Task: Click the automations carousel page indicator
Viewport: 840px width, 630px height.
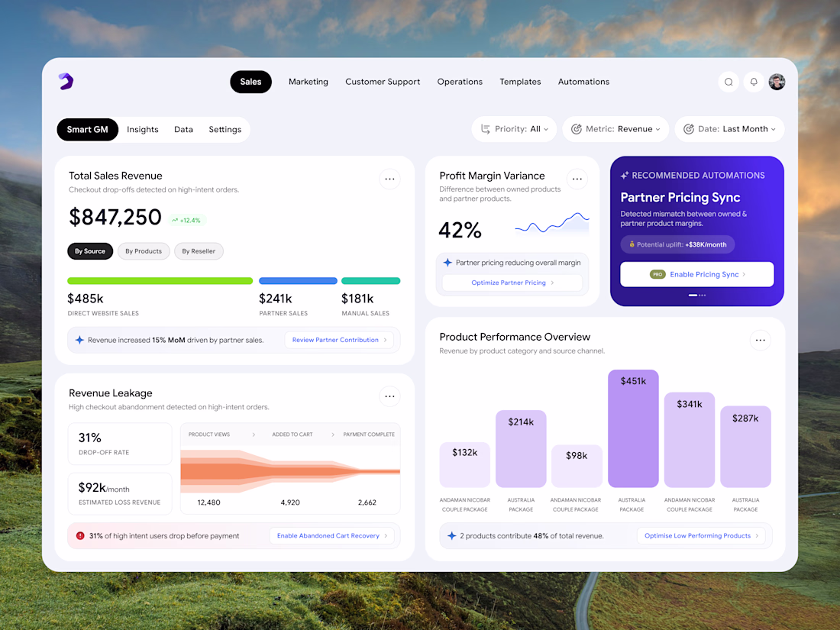Action: (697, 296)
